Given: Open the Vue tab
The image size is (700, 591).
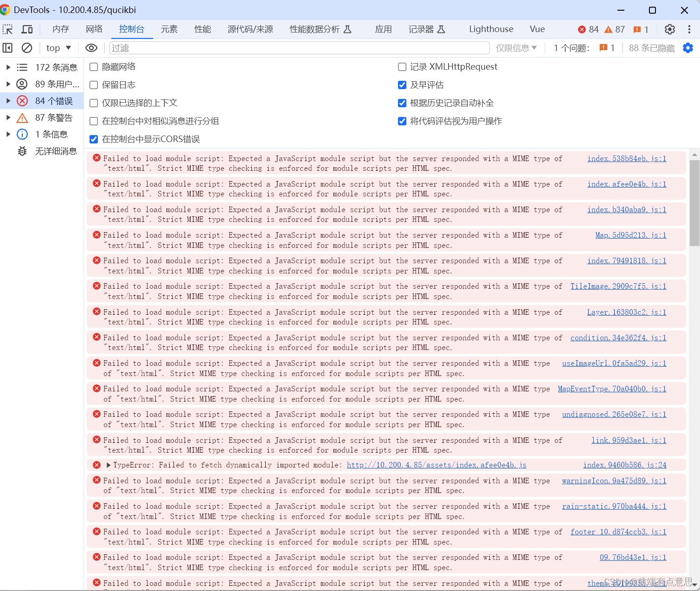Looking at the screenshot, I should click(537, 29).
